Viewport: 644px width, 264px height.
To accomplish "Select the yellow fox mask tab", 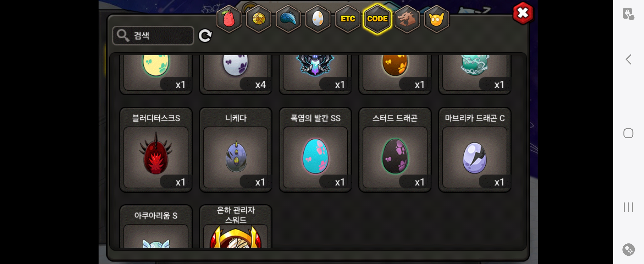I will [x=436, y=19].
